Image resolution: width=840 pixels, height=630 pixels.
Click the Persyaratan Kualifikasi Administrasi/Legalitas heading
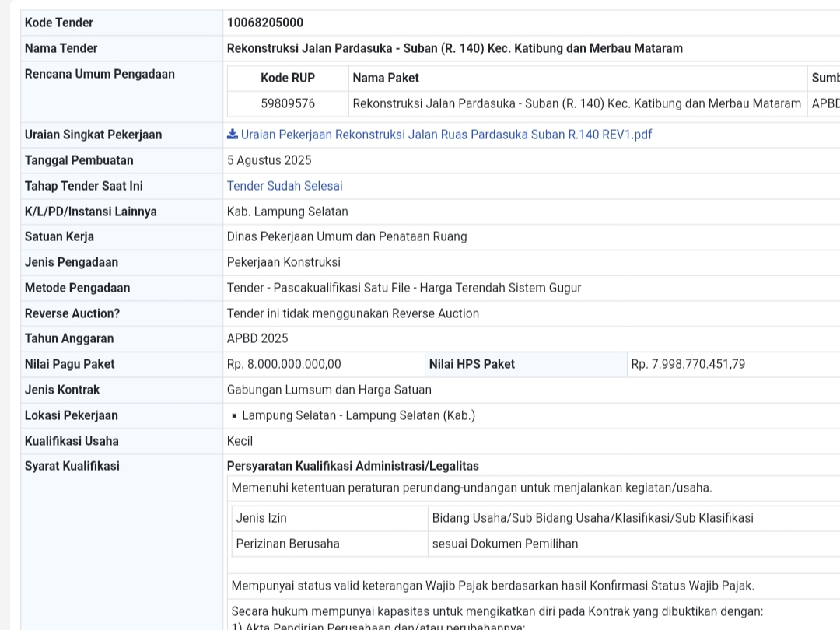click(x=352, y=466)
